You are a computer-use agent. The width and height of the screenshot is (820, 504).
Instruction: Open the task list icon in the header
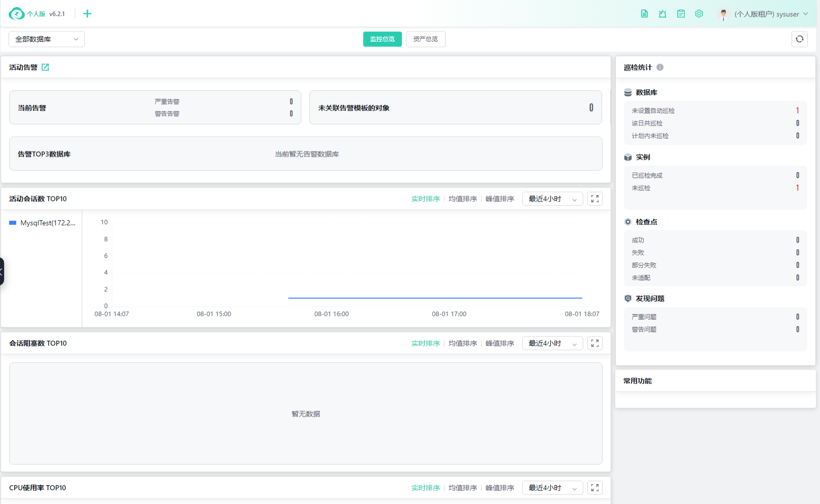pos(681,14)
